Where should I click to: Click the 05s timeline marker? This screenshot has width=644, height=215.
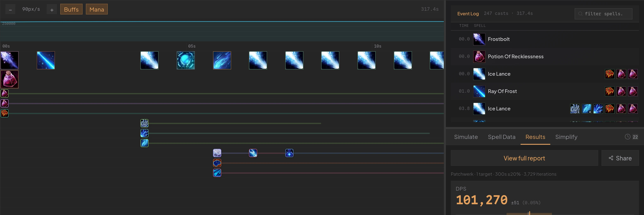(x=192, y=46)
